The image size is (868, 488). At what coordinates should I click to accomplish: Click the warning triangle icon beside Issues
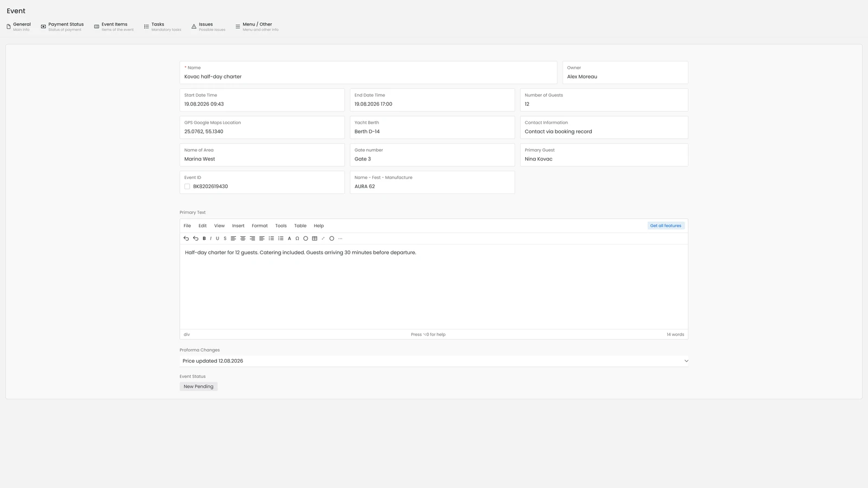point(194,27)
